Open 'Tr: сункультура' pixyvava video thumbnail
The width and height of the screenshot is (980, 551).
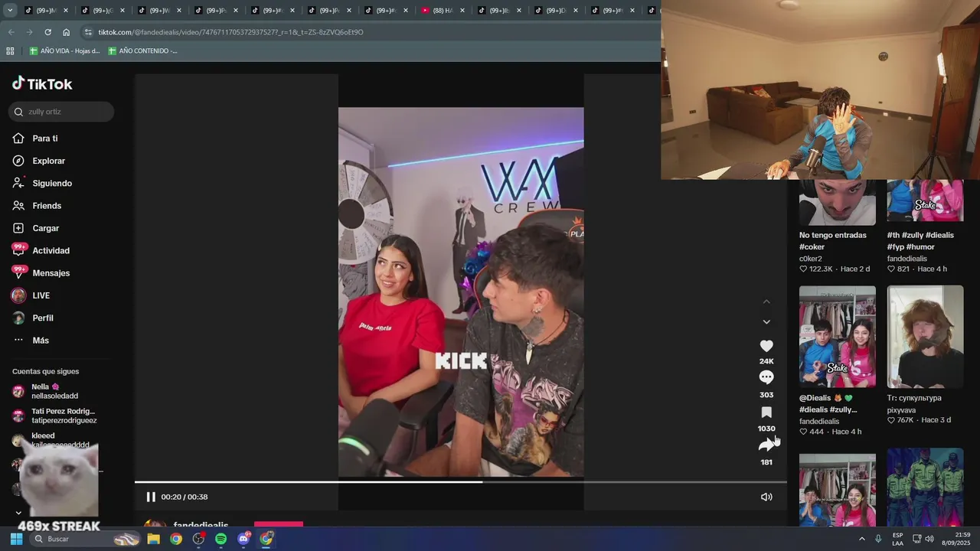coord(925,337)
